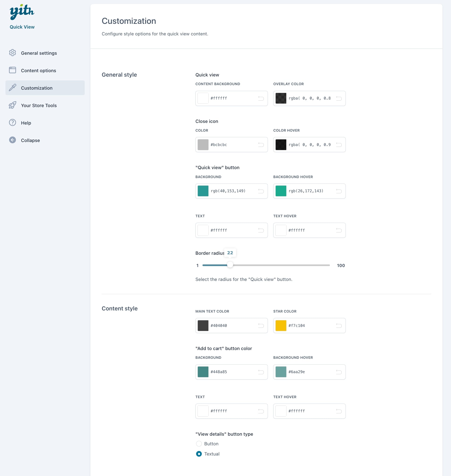Reset the Overlay Color to default
451x476 pixels.
point(339,98)
